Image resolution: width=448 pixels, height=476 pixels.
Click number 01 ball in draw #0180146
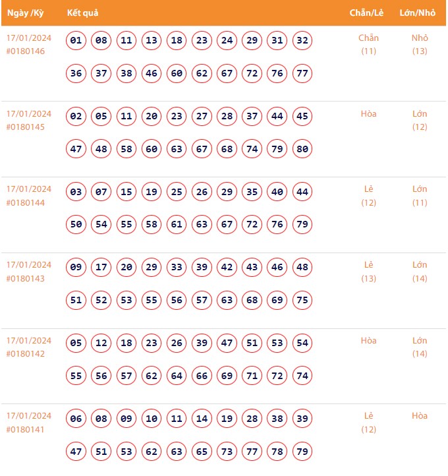click(76, 41)
